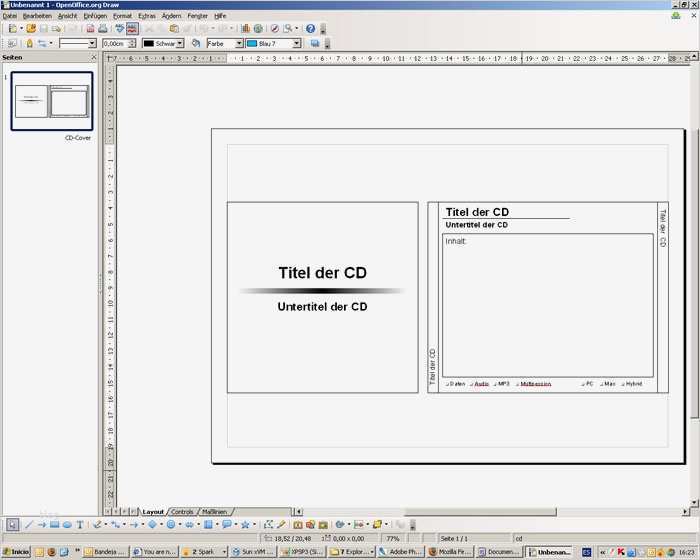The width and height of the screenshot is (700, 560).
Task: Open the Navigator compass icon
Action: coord(275,29)
